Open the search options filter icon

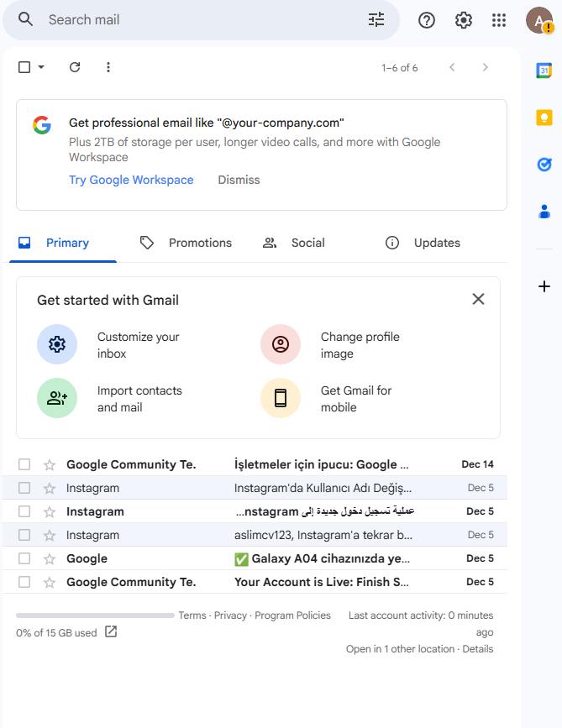[376, 19]
